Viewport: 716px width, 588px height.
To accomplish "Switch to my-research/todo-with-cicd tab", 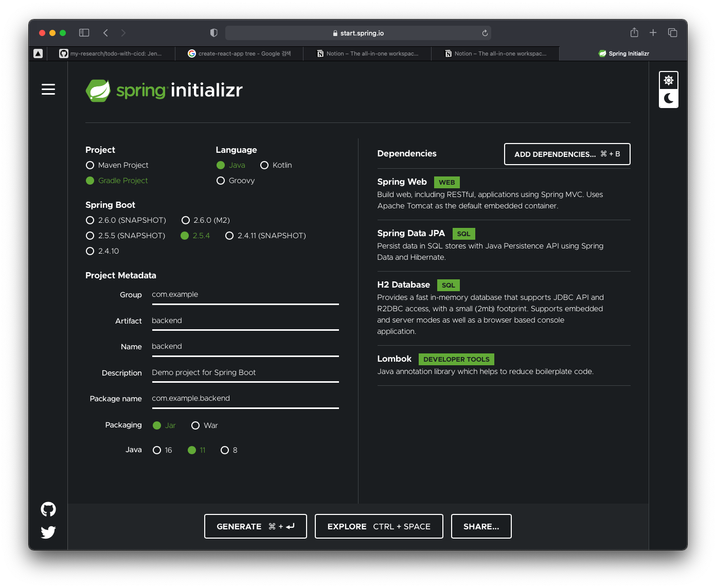I will pyautogui.click(x=111, y=54).
